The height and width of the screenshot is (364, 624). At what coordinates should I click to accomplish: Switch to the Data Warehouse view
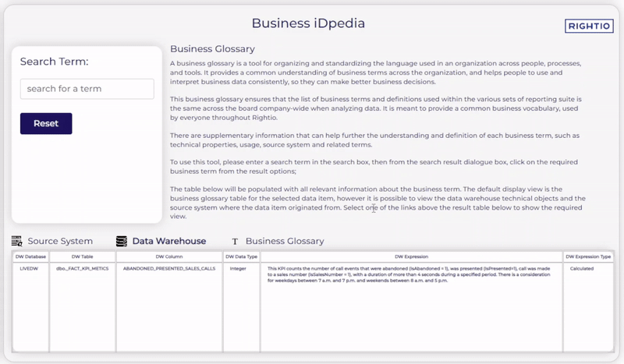coord(169,241)
